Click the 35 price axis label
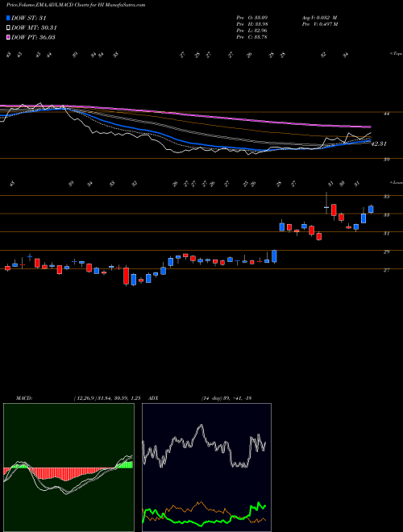 point(386,197)
